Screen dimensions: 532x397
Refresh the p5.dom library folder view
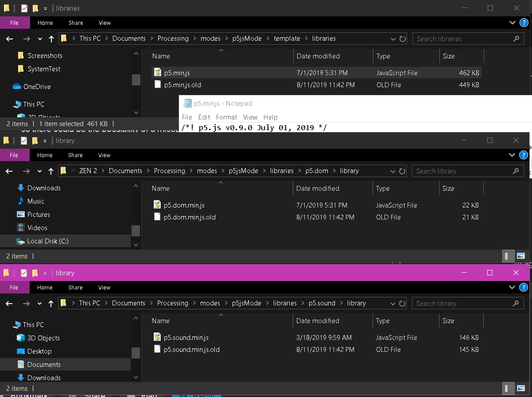point(402,171)
